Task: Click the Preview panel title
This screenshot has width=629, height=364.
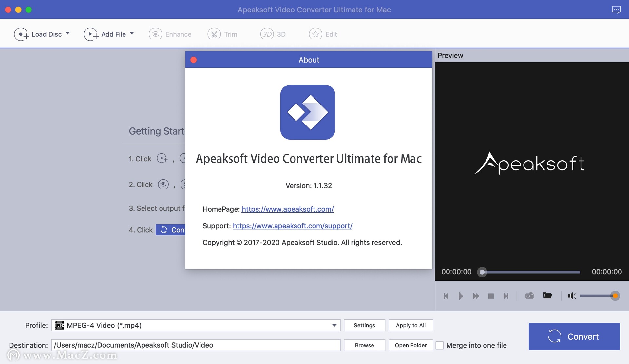Action: click(x=450, y=56)
